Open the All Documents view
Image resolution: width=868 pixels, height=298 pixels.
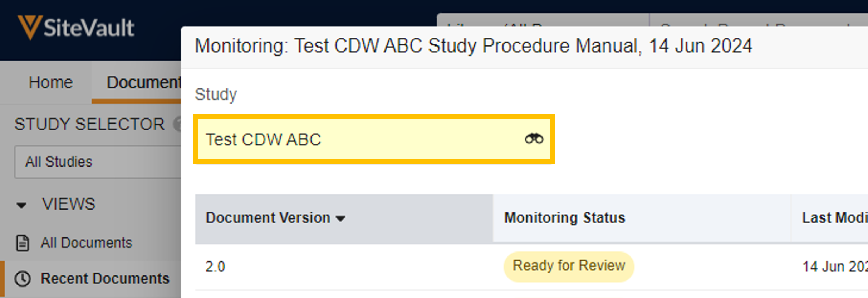click(86, 243)
